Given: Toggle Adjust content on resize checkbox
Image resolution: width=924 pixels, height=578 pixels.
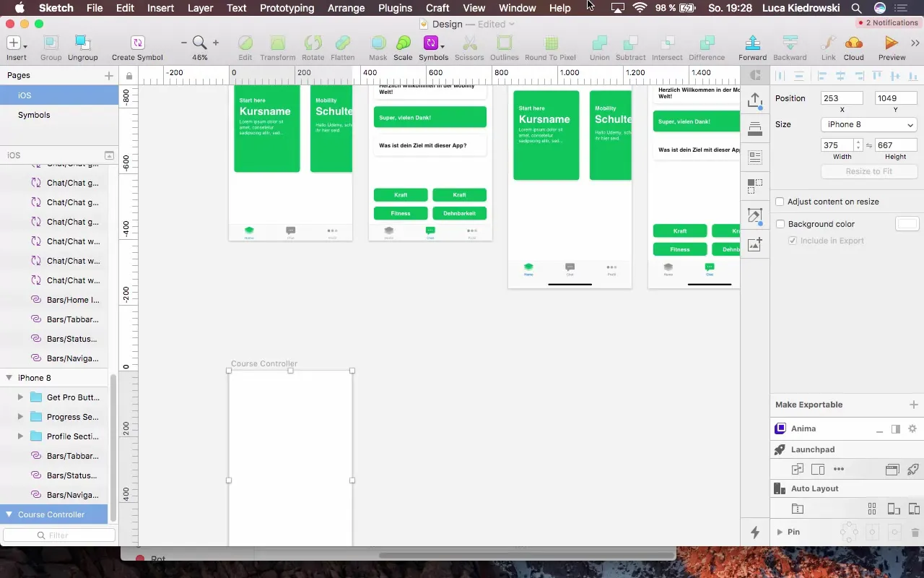Looking at the screenshot, I should (x=780, y=202).
